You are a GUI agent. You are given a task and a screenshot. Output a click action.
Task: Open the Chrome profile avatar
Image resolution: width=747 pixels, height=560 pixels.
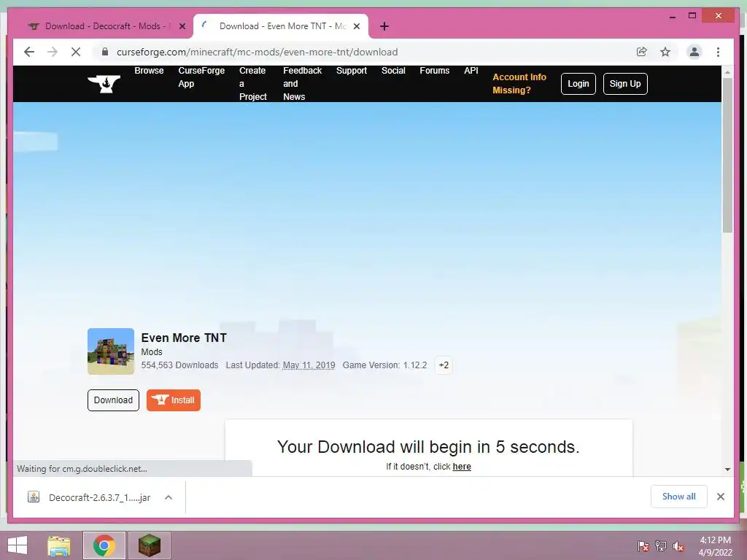694,52
